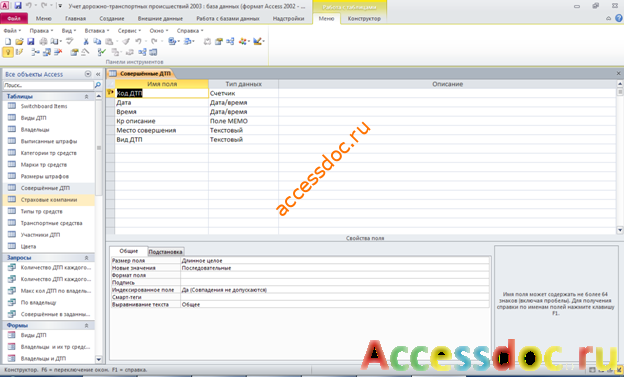Click the Delete Rows icon with red X
The height and width of the screenshot is (377, 624).
(58, 52)
